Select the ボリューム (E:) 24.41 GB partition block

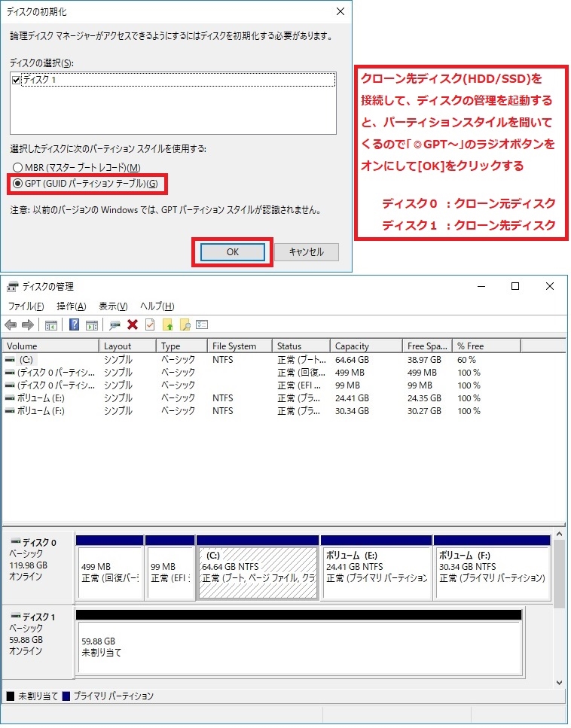(377, 568)
